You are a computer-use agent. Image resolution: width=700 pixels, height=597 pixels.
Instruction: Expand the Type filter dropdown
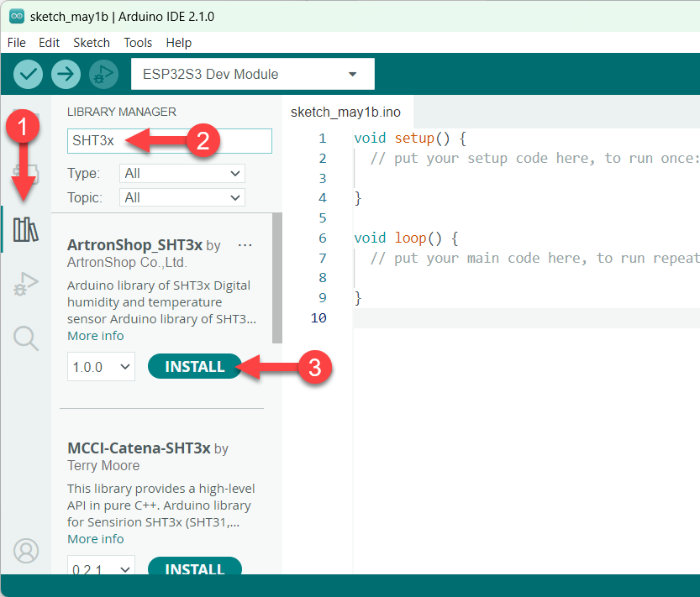(x=182, y=174)
